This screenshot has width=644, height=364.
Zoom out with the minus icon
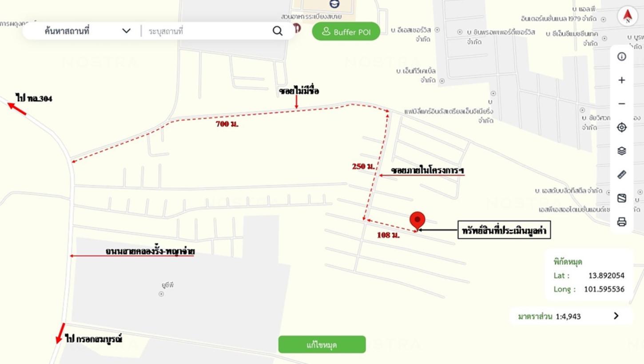tap(622, 104)
